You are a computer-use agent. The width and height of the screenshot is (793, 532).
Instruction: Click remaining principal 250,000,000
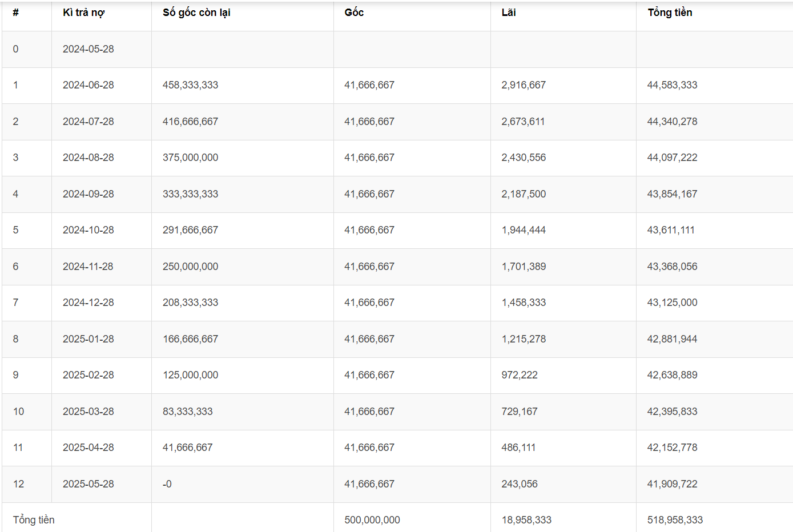coord(191,267)
